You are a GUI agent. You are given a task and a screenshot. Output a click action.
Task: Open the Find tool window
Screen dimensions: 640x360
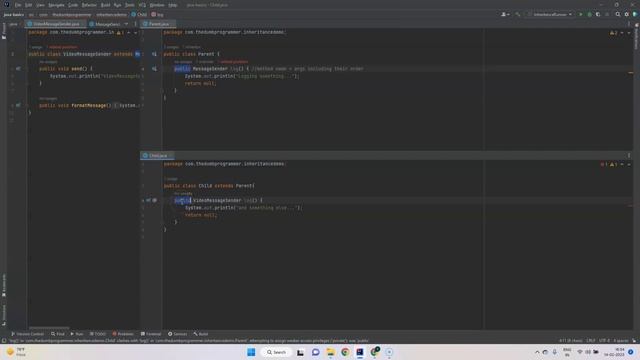click(58, 334)
